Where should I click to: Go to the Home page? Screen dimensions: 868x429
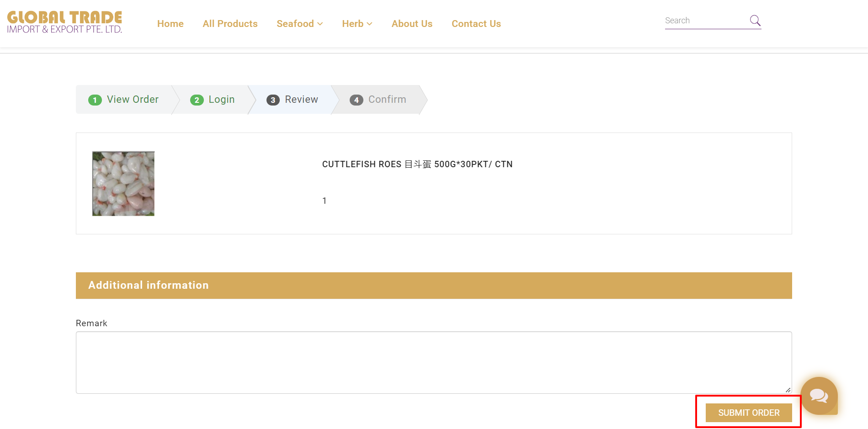point(170,24)
